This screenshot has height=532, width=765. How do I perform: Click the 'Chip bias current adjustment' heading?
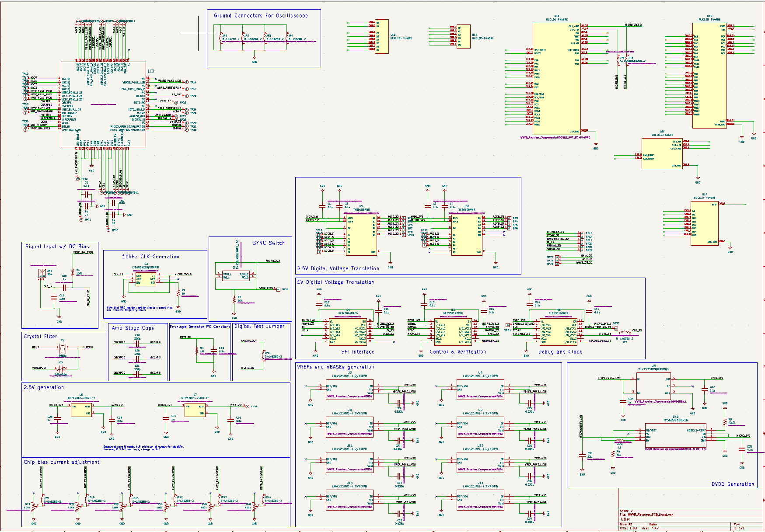click(x=62, y=462)
